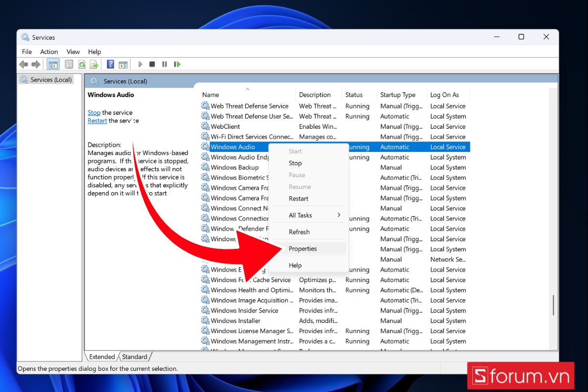Select Windows Image Acquisition service name
This screenshot has height=392, width=588.
pos(252,300)
